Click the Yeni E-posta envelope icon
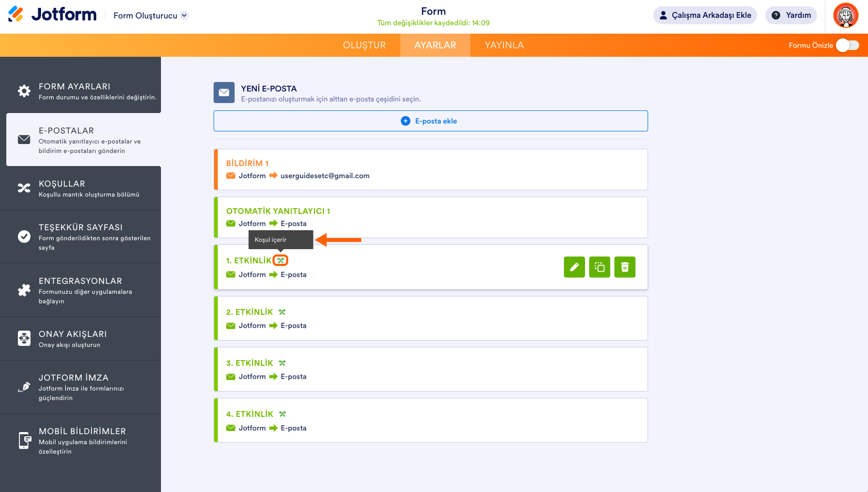The image size is (868, 492). [224, 93]
